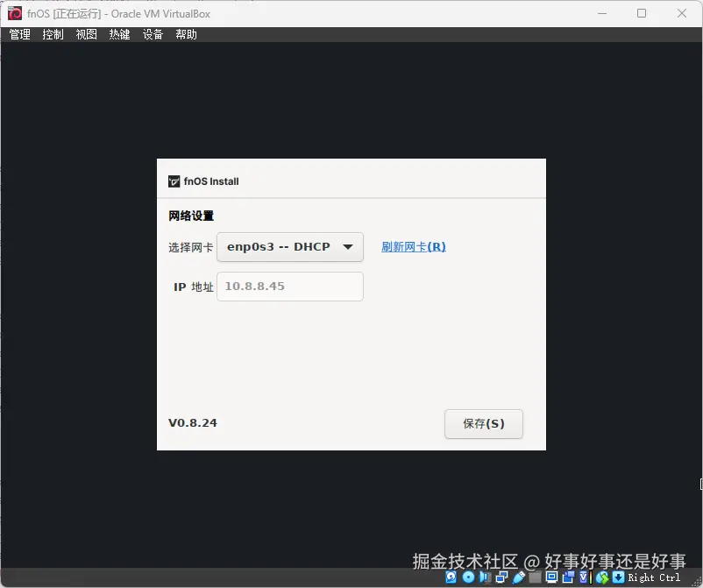Open the 管理 menu
The width and height of the screenshot is (703, 588).
tap(20, 34)
